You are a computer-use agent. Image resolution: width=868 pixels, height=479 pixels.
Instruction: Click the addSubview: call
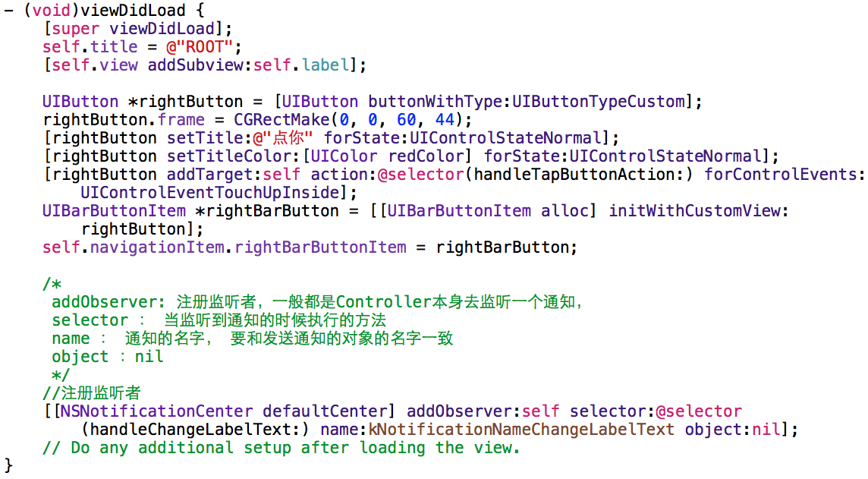(200, 65)
